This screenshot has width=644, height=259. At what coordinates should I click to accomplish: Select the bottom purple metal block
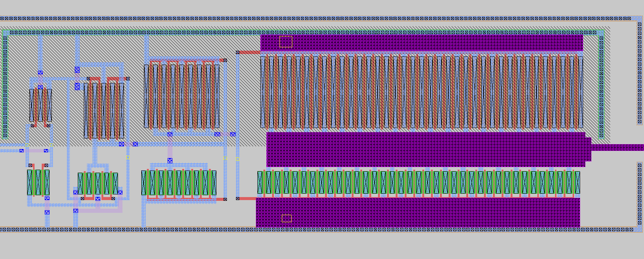click(418, 212)
